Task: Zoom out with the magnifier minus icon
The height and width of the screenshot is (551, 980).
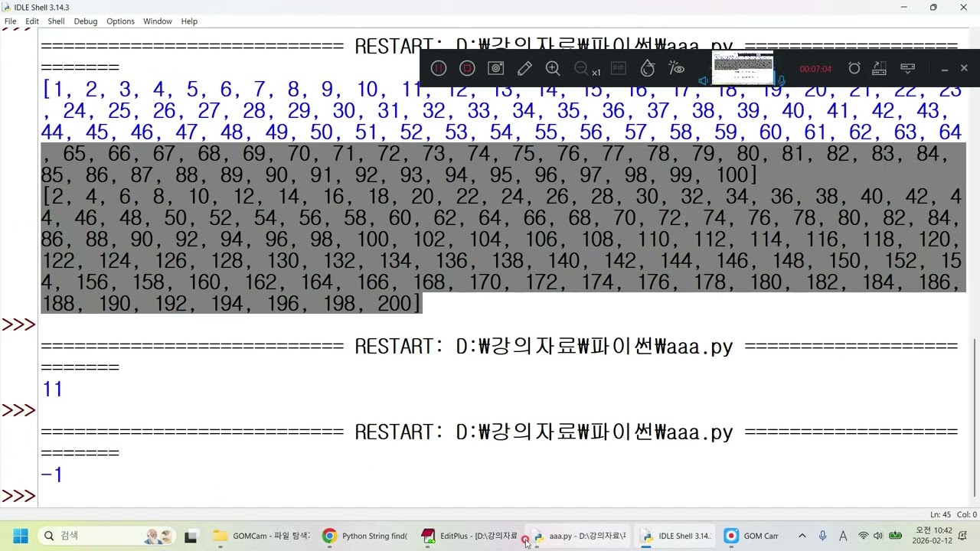Action: [581, 68]
